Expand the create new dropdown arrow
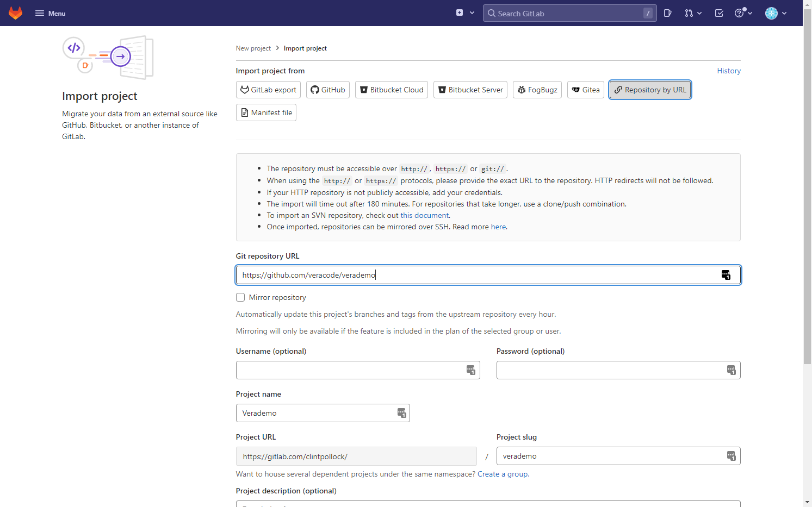812x507 pixels. pos(472,13)
